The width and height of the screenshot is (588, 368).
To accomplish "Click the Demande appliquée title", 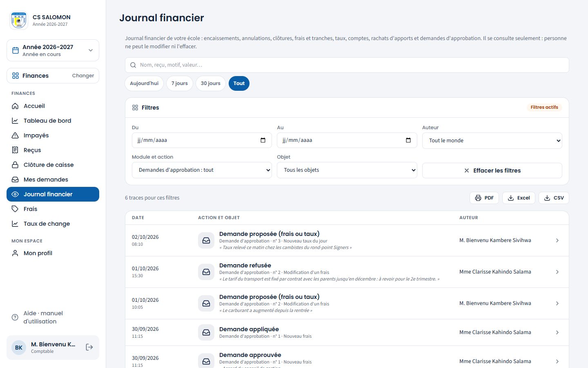I will pyautogui.click(x=249, y=329).
